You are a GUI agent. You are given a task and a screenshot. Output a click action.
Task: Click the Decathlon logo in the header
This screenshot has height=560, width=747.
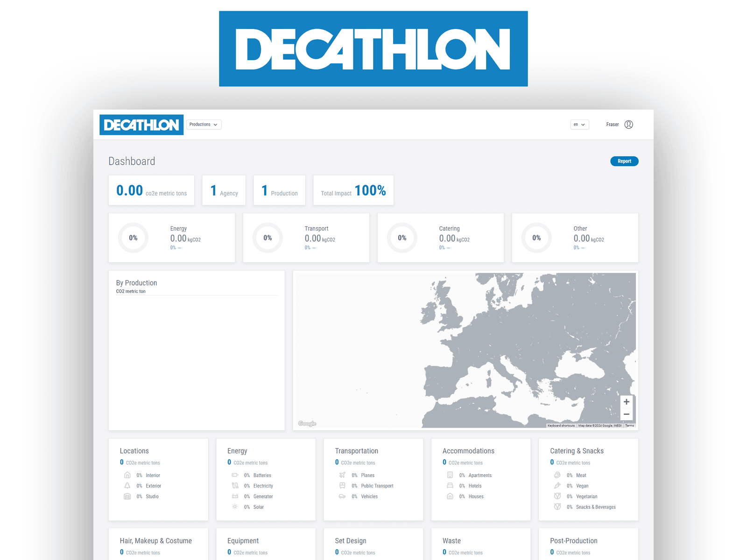pos(141,125)
